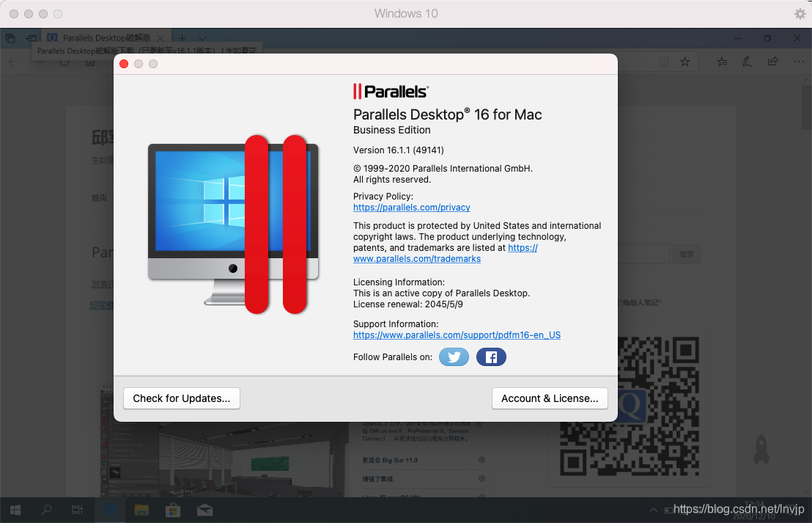Click the webpage search input field
Image resolution: width=812 pixels, height=523 pixels.
point(643,254)
